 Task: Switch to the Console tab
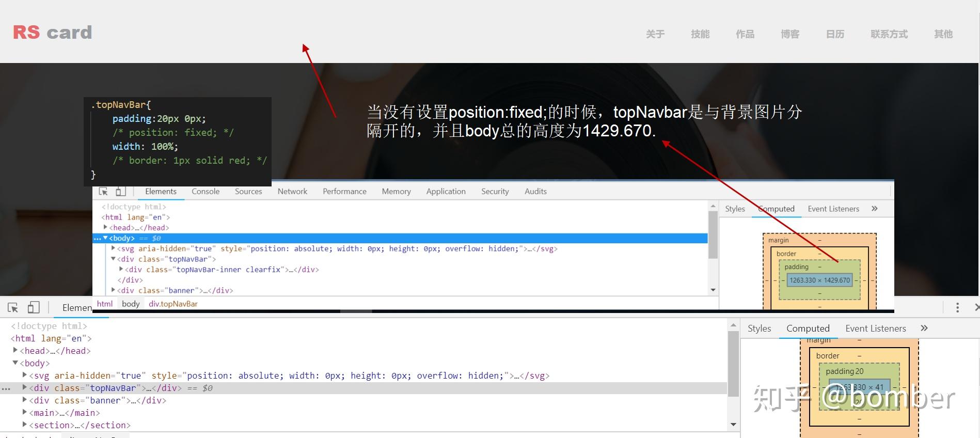coord(206,191)
